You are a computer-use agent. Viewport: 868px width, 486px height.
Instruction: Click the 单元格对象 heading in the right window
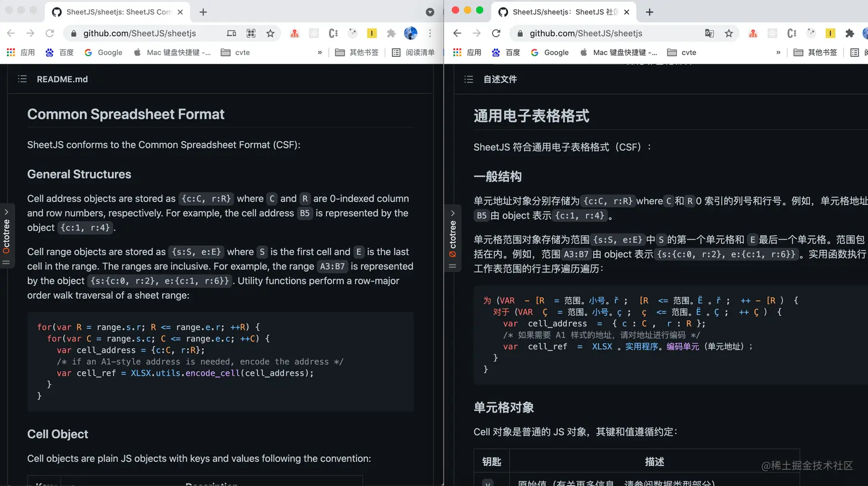pyautogui.click(x=504, y=407)
